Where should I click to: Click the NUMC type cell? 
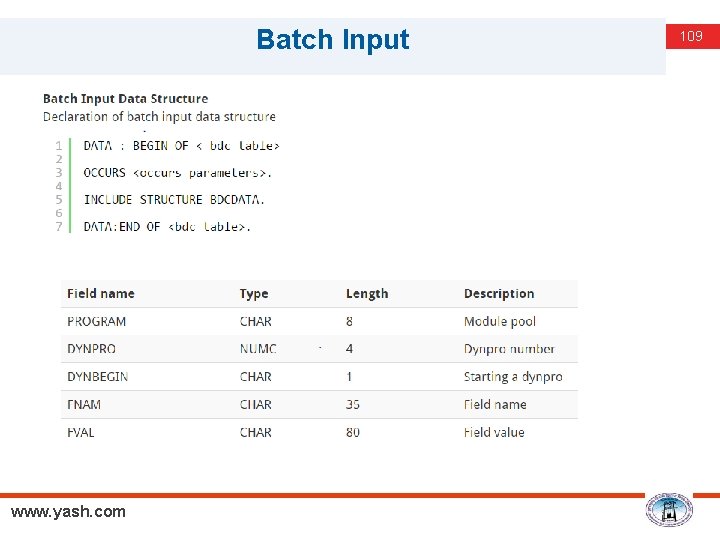point(258,349)
